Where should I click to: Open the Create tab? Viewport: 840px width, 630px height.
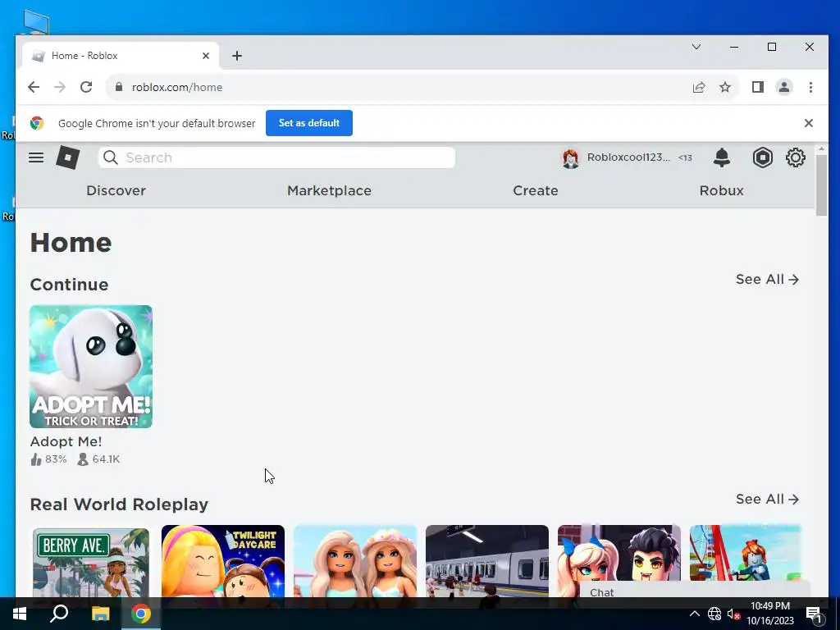coord(535,190)
